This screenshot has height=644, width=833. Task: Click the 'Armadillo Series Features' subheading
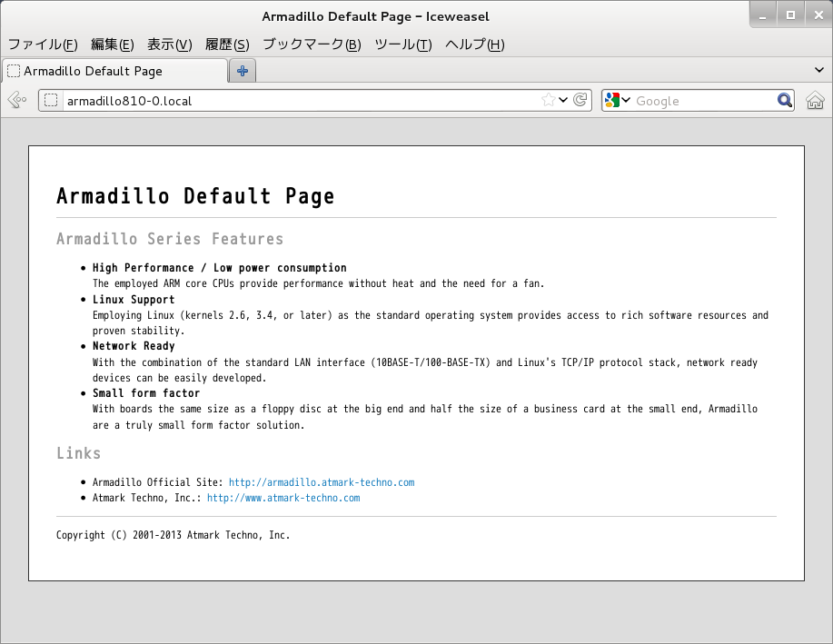170,239
